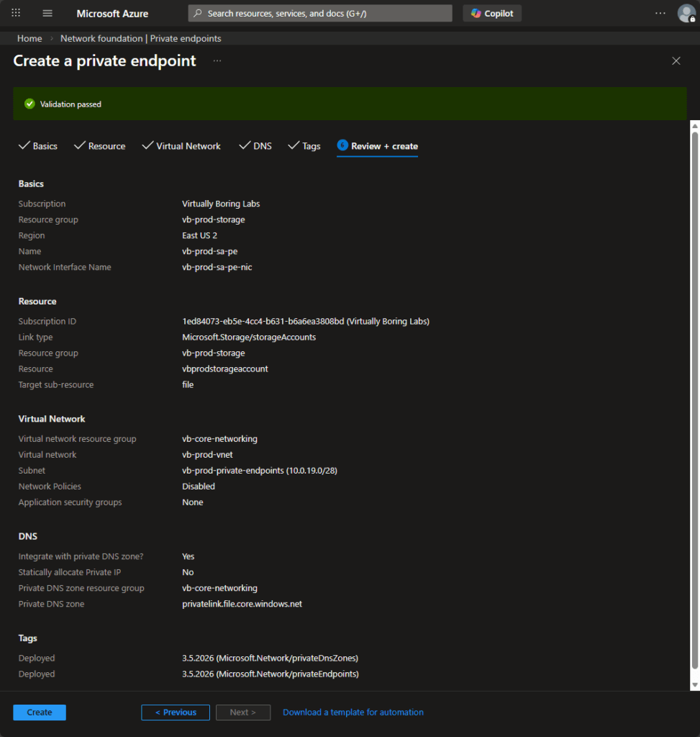Click the disabled Next button
This screenshot has width=700, height=737.
click(243, 712)
